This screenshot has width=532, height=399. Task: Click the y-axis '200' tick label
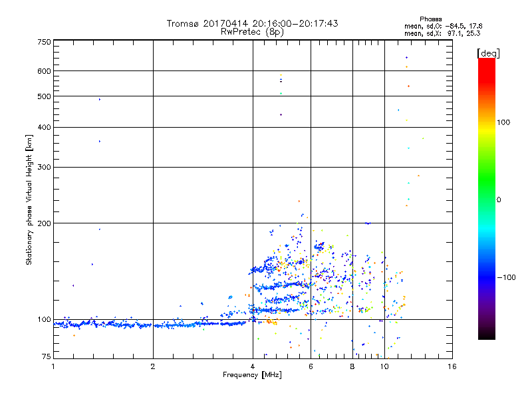pos(44,223)
